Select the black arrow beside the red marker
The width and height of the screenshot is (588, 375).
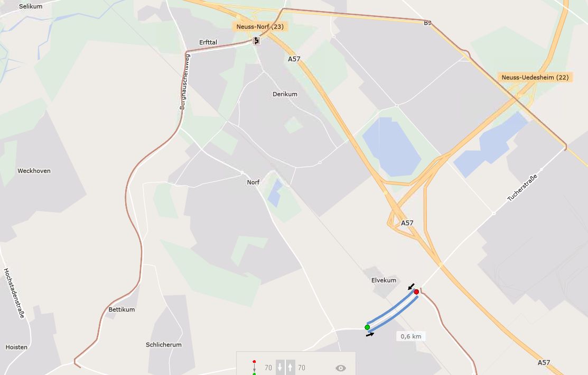click(411, 287)
